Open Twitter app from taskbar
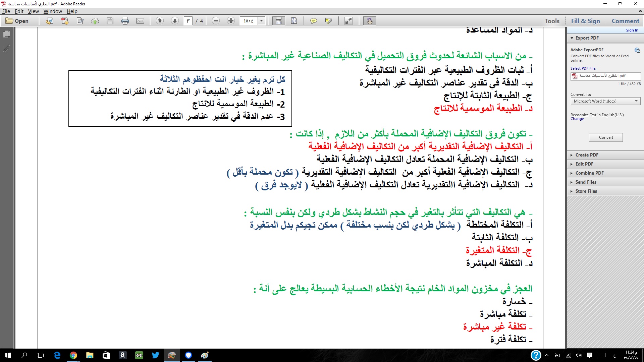This screenshot has width=644, height=362. pyautogui.click(x=155, y=355)
